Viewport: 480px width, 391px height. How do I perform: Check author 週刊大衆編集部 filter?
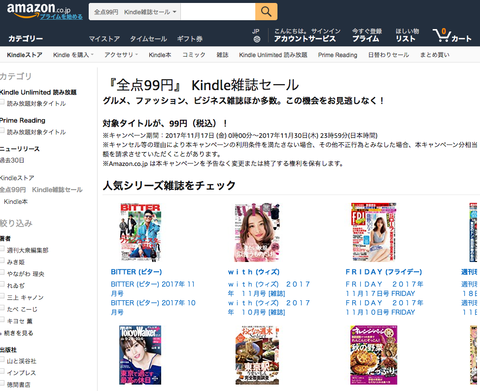[x=2, y=249]
